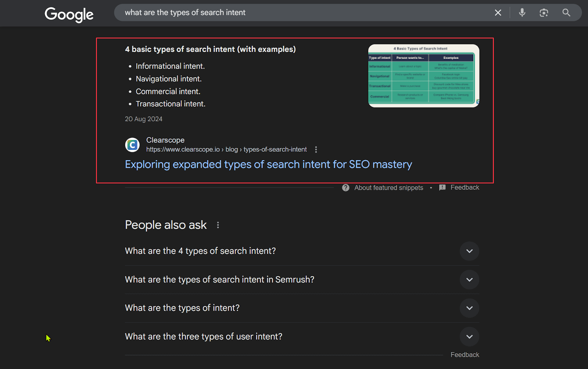Click the '4 basic types of search intent' heading
The width and height of the screenshot is (588, 369).
click(x=210, y=49)
